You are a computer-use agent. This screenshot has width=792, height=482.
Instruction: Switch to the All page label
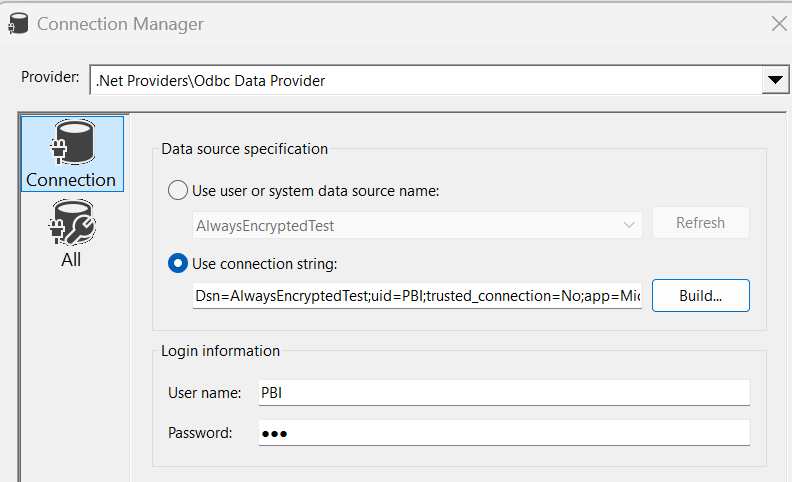click(71, 259)
